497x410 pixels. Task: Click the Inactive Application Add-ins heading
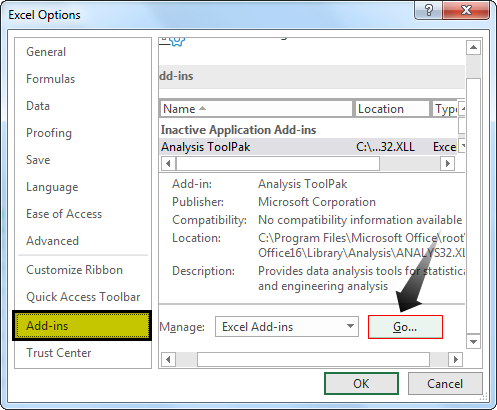coord(238,130)
